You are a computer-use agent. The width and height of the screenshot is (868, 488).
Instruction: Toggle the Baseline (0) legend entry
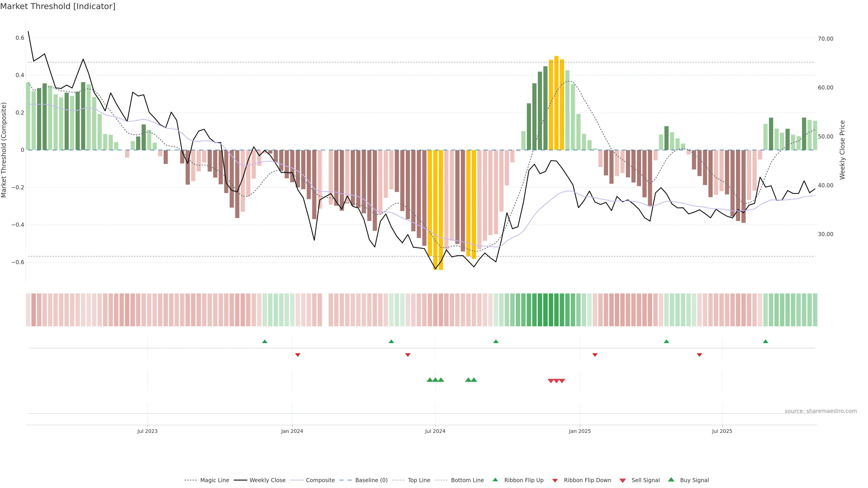click(x=371, y=480)
